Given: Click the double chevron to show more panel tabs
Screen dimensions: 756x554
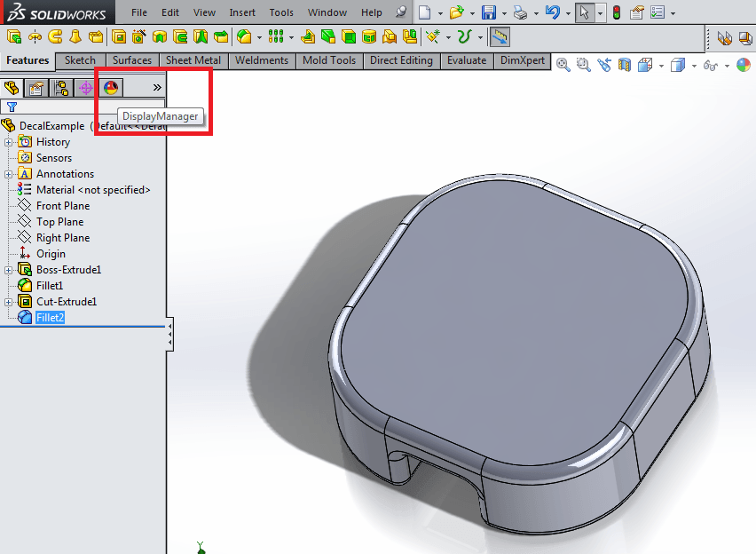Looking at the screenshot, I should point(156,86).
